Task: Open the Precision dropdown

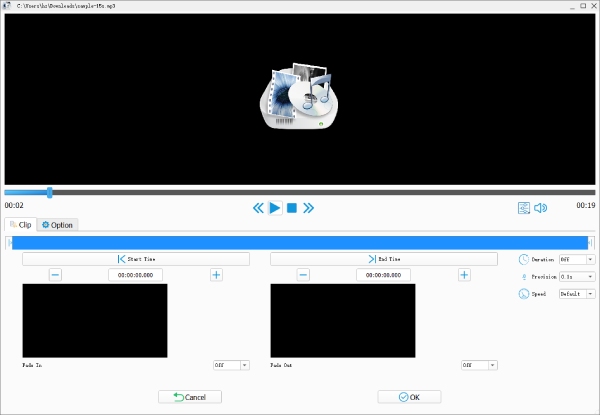Action: (x=577, y=277)
